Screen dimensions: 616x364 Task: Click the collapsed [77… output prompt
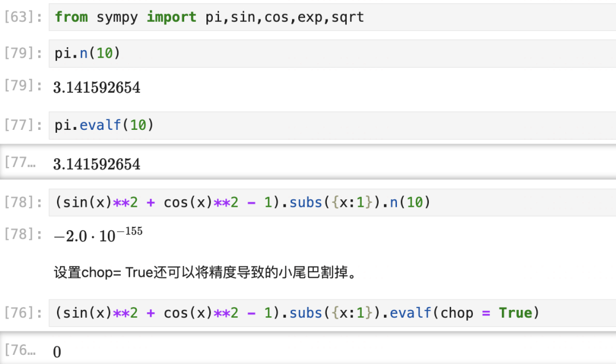[20, 162]
